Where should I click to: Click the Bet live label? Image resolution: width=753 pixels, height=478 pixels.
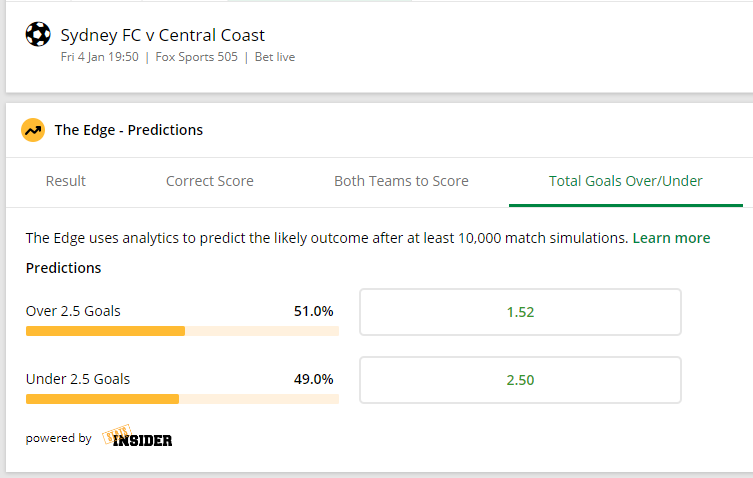tap(275, 57)
